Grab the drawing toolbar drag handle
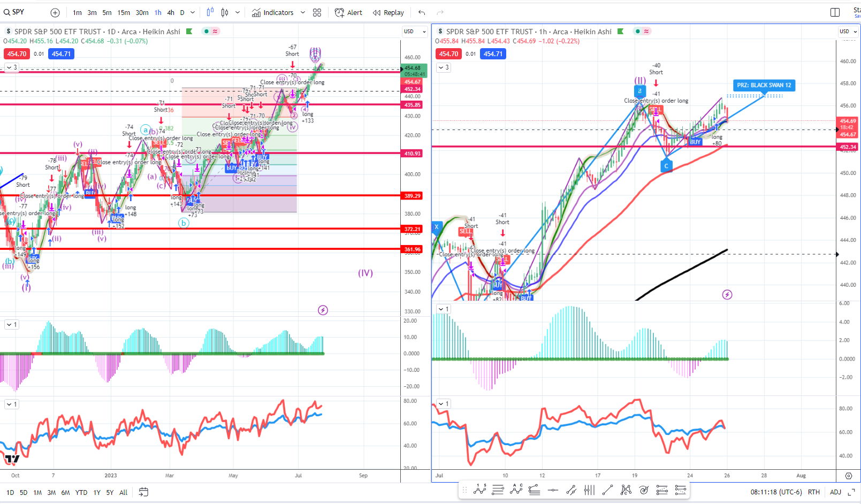Viewport: 861px width, 504px height. [464, 490]
